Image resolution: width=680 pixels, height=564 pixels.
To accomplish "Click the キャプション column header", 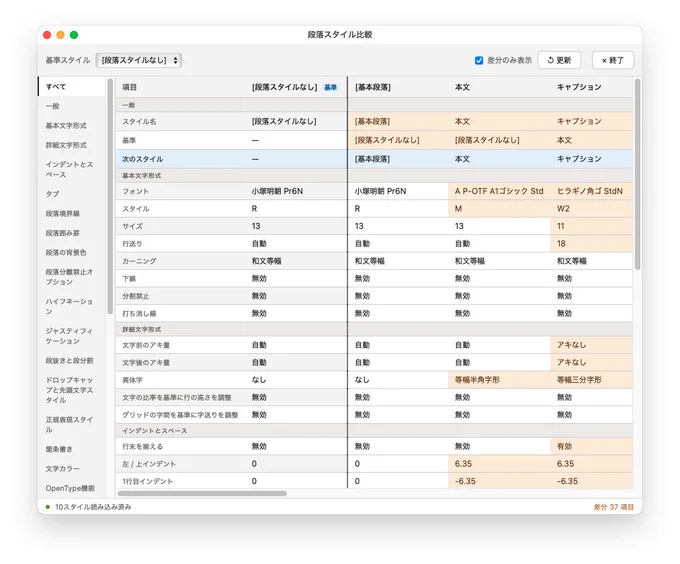I will pyautogui.click(x=579, y=87).
